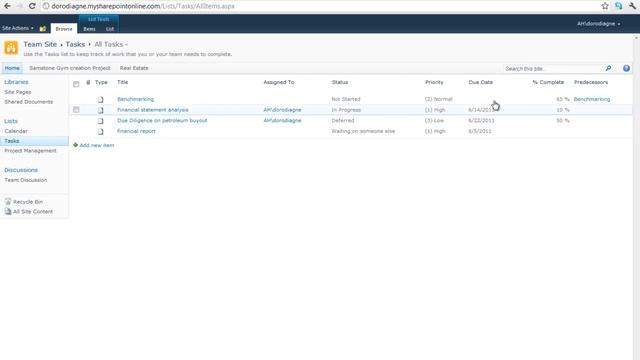This screenshot has height=360, width=640.
Task: Open help with the question mark icon
Action: click(x=626, y=68)
